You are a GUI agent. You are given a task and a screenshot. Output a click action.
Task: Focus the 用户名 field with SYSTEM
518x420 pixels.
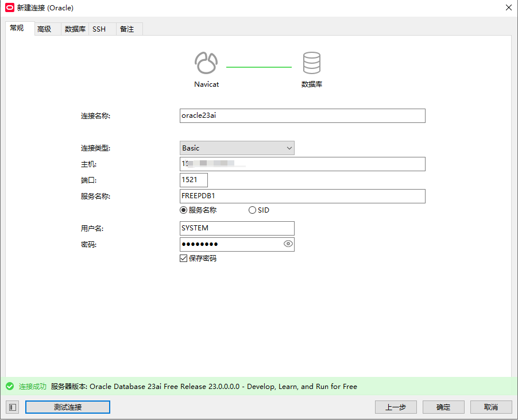(237, 228)
